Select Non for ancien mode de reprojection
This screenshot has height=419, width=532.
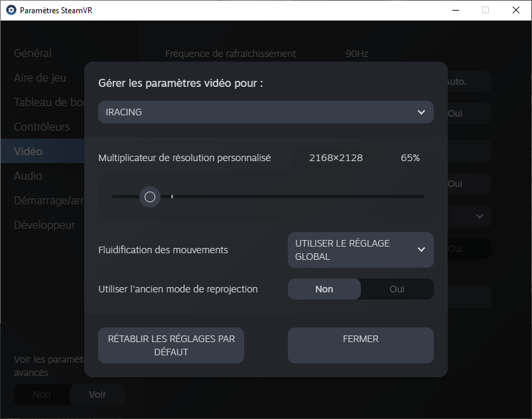click(324, 289)
